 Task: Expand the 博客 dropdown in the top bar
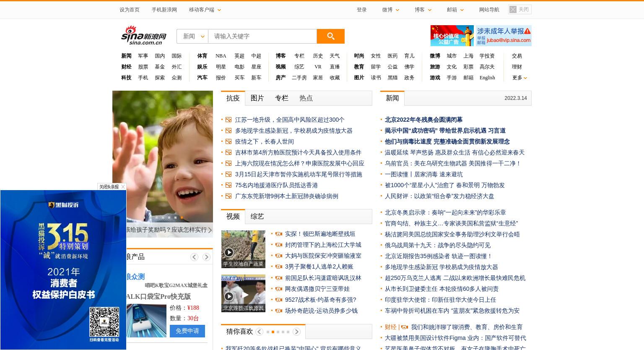[423, 10]
